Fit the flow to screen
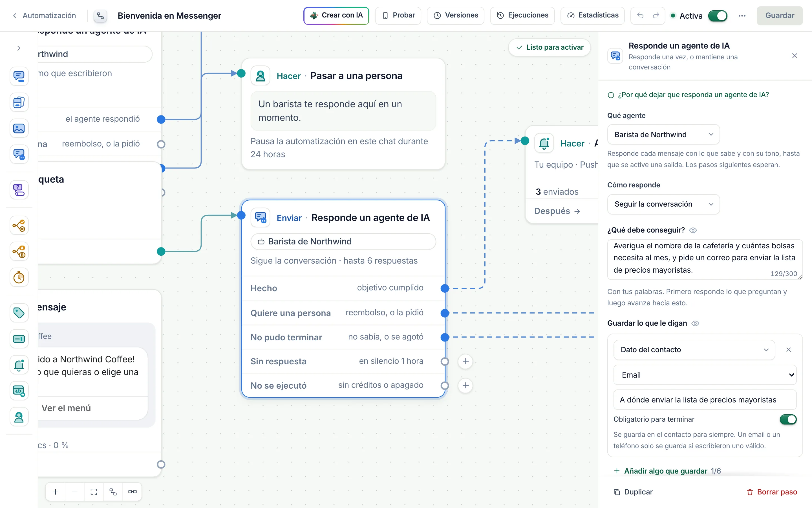Viewport: 812px width, 508px height. click(94, 492)
